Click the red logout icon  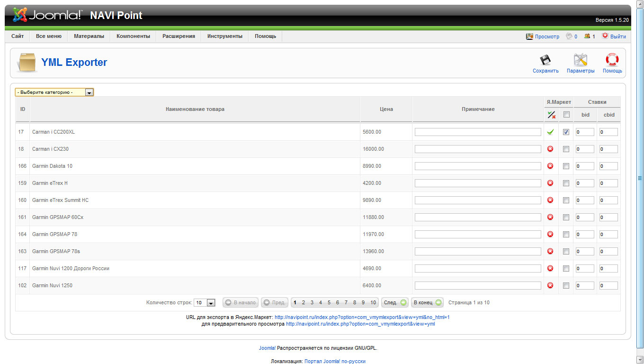click(605, 36)
